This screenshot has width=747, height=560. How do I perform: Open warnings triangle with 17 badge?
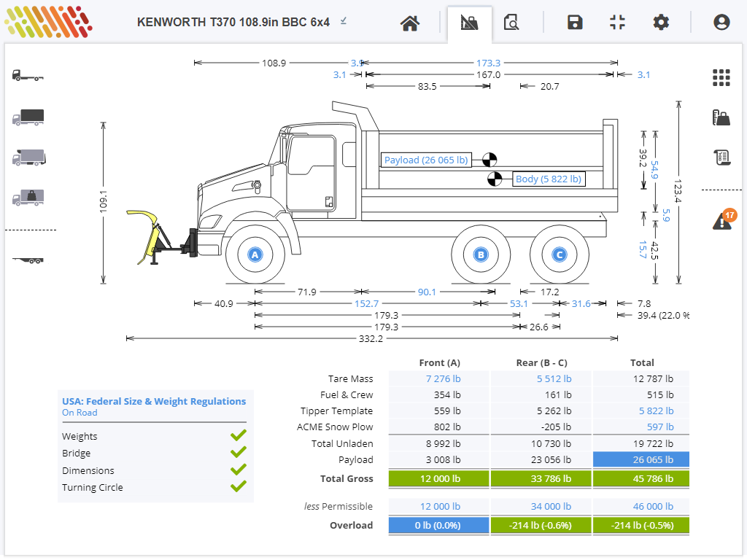(722, 220)
